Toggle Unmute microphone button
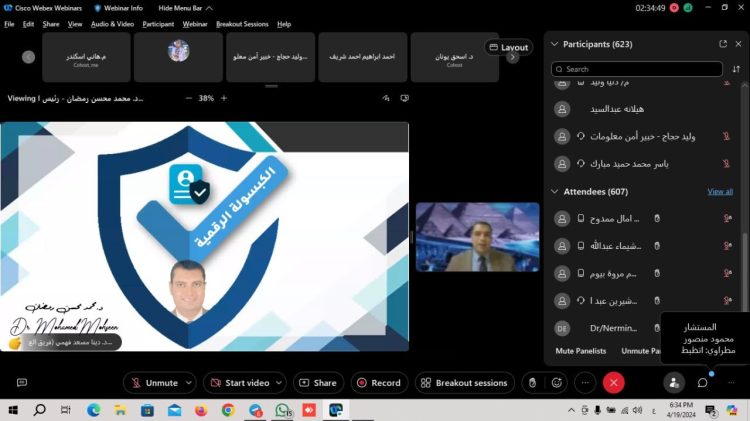The image size is (750, 421). (154, 383)
